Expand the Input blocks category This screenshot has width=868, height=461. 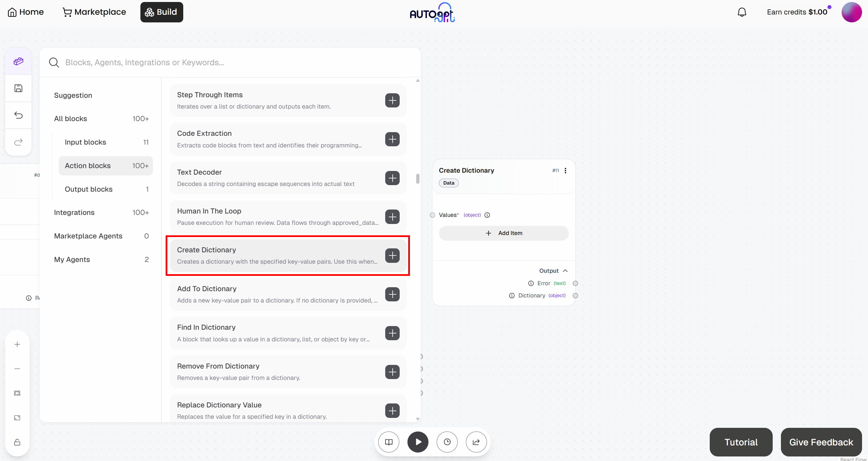coord(85,142)
